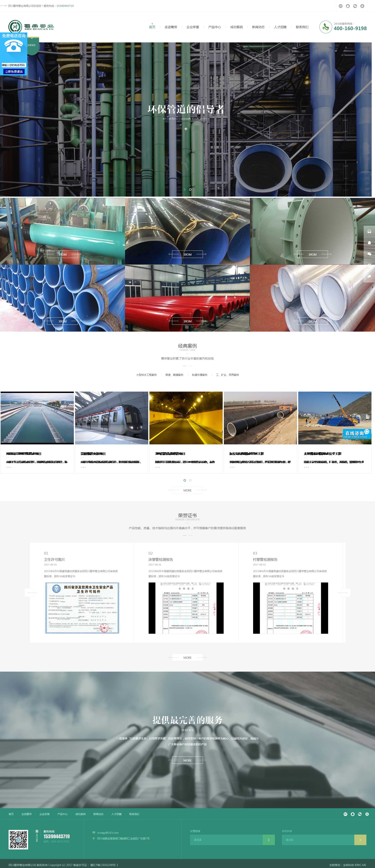Screen dimensions: 375x868
Task: Click the footer Weibo icon
Action: [x=345, y=814]
